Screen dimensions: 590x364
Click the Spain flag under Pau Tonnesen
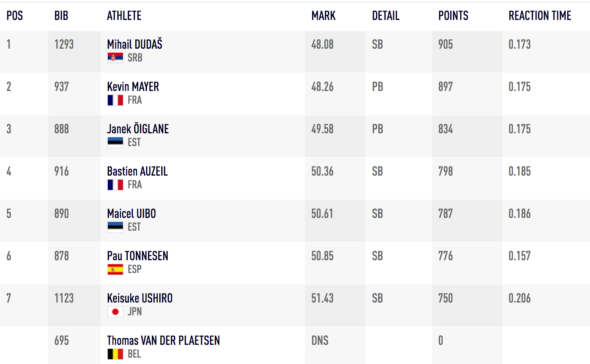(115, 269)
